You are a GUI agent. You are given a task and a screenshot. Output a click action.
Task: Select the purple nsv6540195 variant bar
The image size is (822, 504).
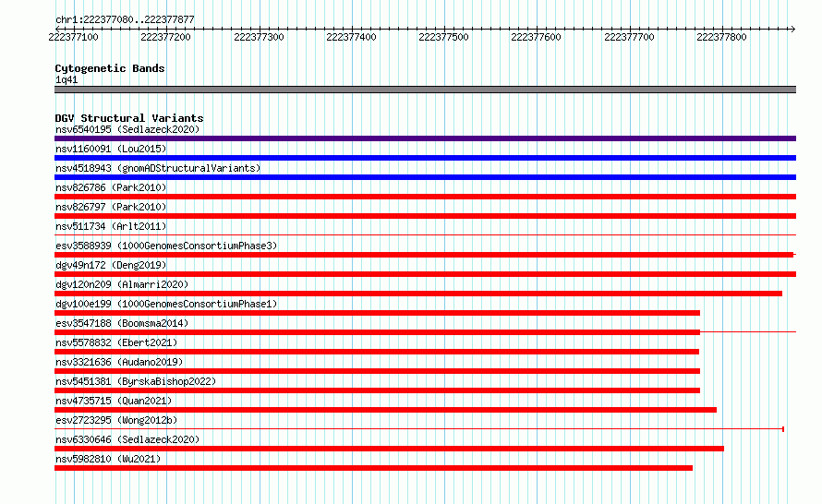click(425, 138)
